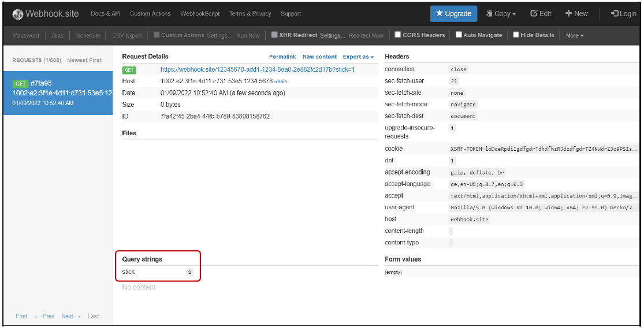This screenshot has height=330, width=644.
Task: Open Password settings
Action: [26, 35]
